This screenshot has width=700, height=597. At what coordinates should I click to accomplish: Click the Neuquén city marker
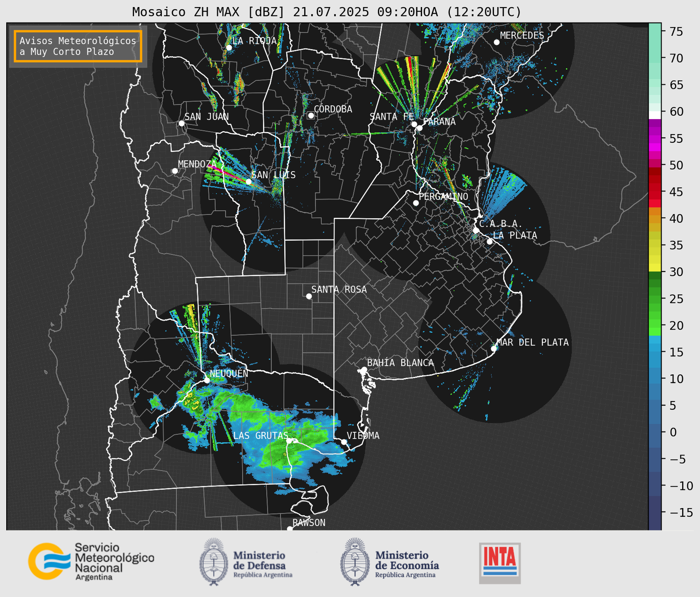pyautogui.click(x=207, y=380)
